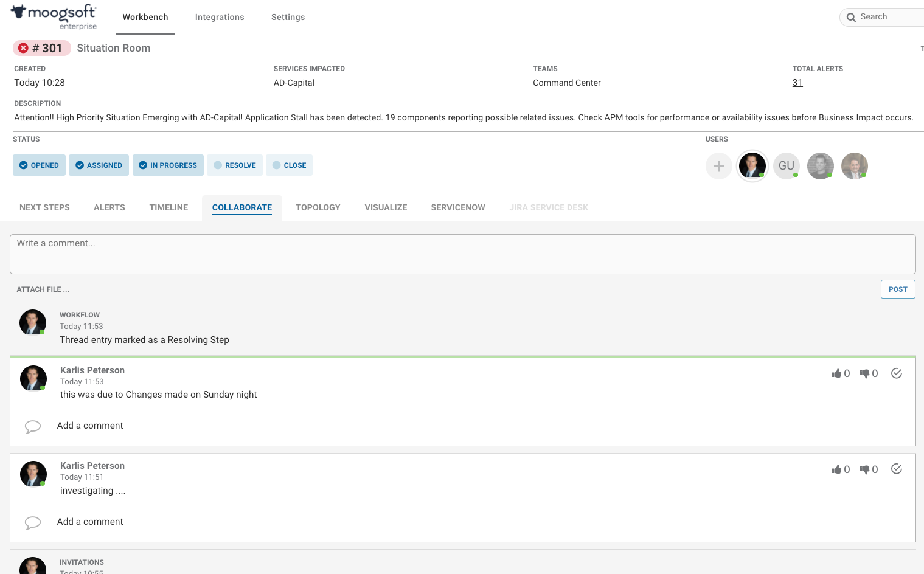
Task: Switch to the Next Steps tab
Action: pos(44,207)
